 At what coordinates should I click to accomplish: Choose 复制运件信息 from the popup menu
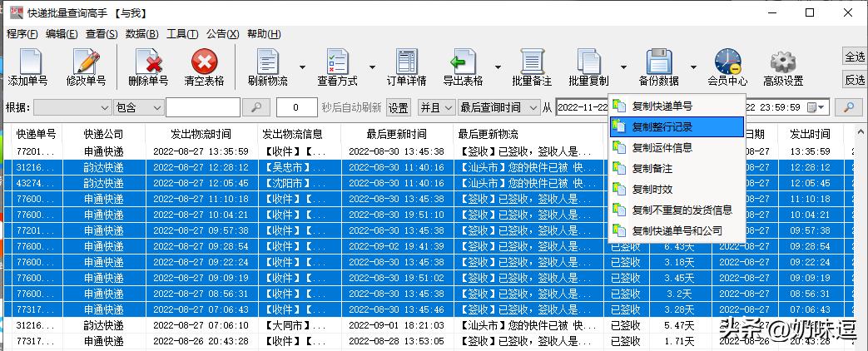677,148
